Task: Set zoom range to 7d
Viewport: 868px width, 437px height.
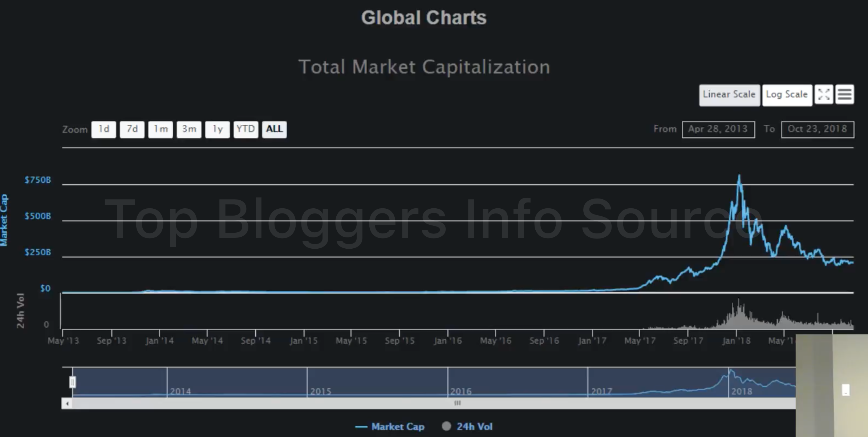Action: coord(132,129)
